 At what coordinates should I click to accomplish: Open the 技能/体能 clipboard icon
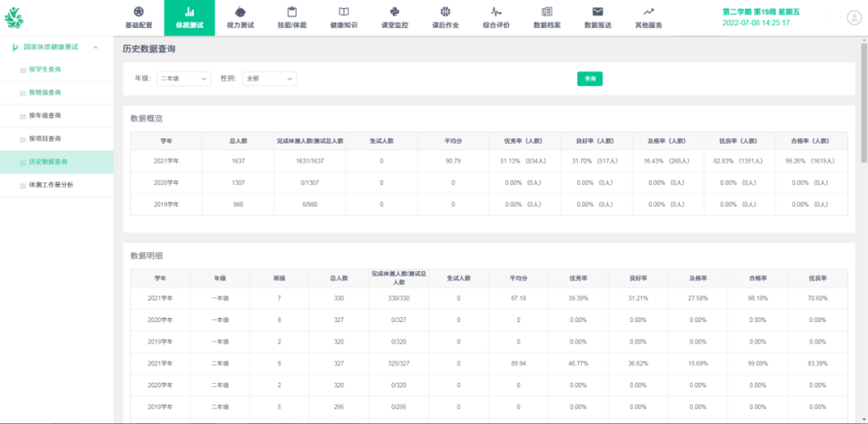(292, 11)
